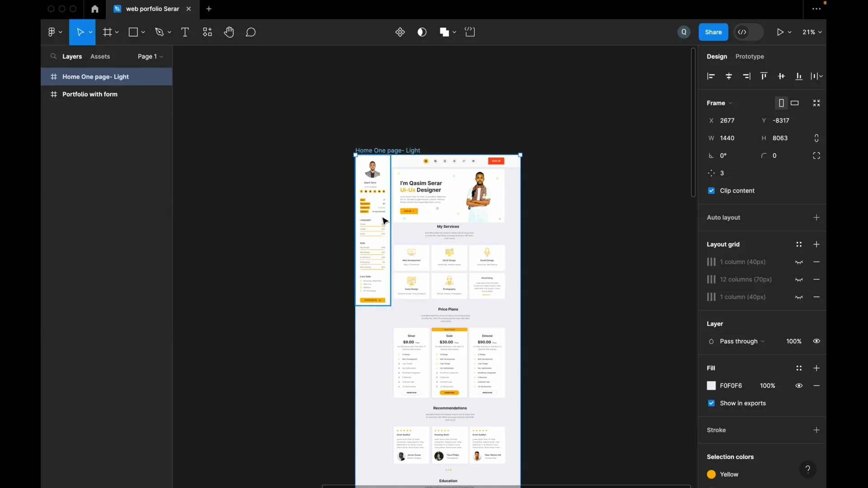868x488 pixels.
Task: Toggle constrain proportions lock icon
Action: pyautogui.click(x=816, y=138)
